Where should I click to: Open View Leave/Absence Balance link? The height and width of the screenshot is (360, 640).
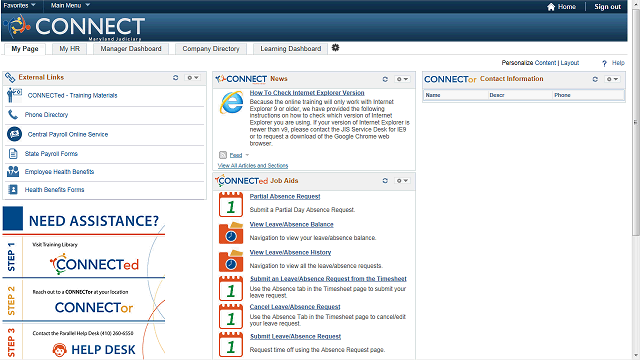click(291, 224)
